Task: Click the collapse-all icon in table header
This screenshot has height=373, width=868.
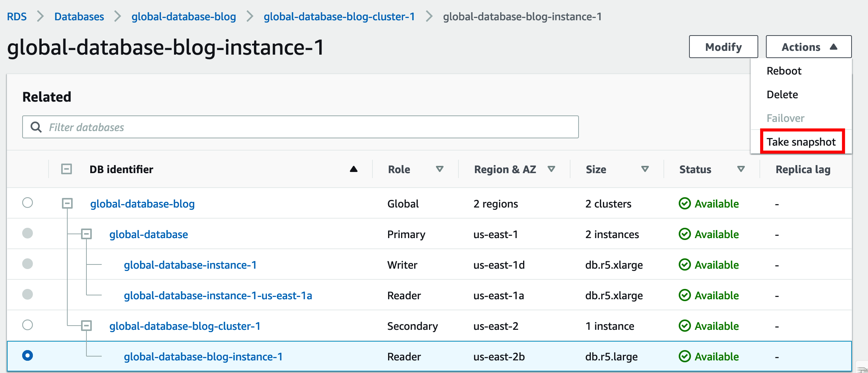Action: [x=67, y=169]
